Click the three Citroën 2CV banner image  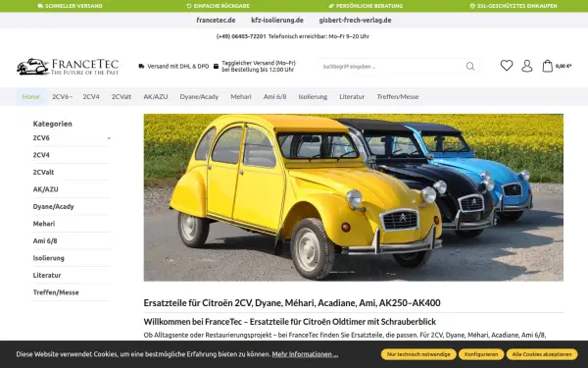pyautogui.click(x=353, y=197)
